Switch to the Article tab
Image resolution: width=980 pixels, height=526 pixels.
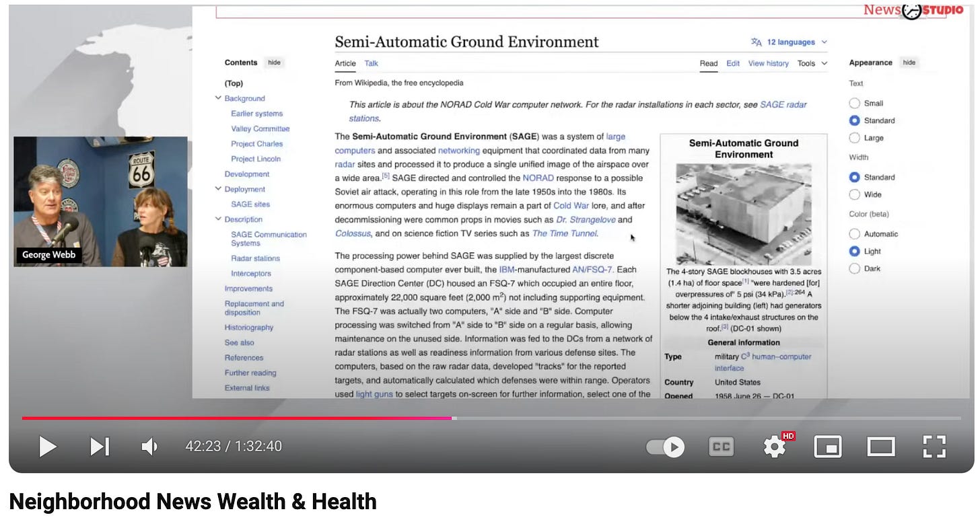tap(345, 63)
